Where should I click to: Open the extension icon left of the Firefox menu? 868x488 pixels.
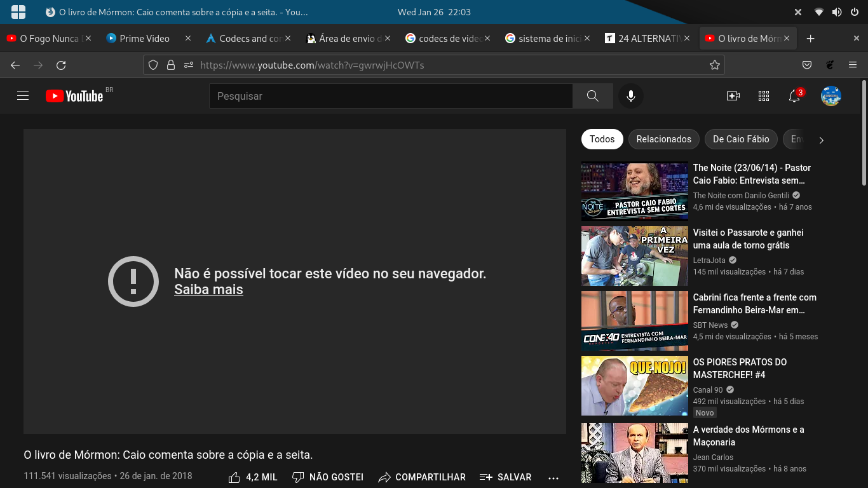829,65
